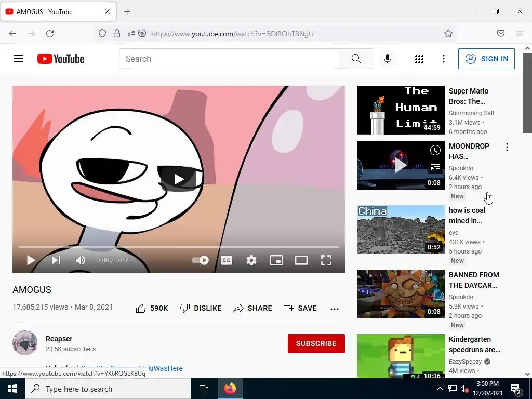The height and width of the screenshot is (399, 532).
Task: Click SIGN IN button
Action: (486, 59)
